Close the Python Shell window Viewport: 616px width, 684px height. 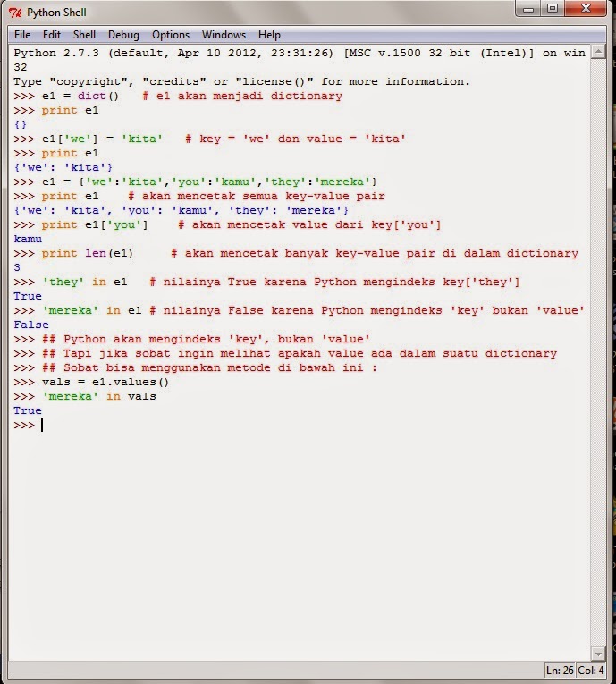pos(586,9)
